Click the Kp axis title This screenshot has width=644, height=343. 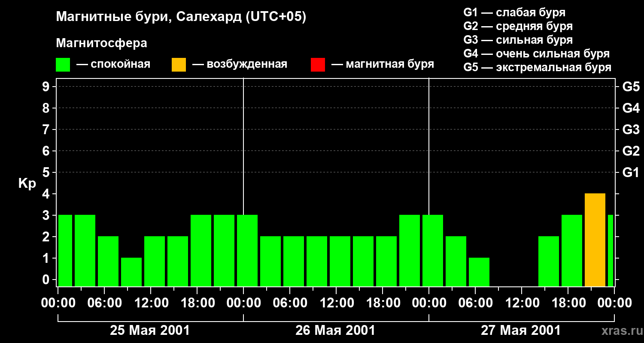point(27,184)
